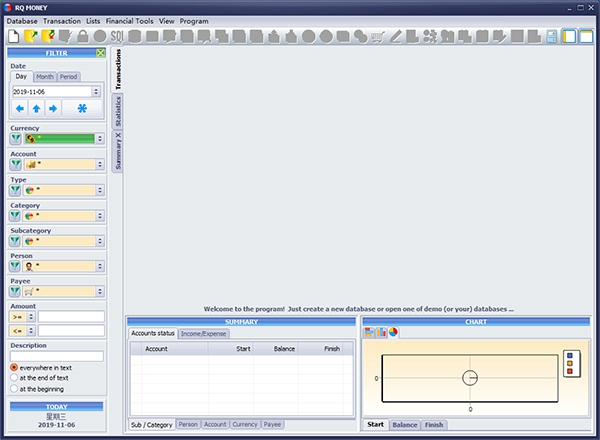Switch to the Month date tab
Screen dimensions: 600x440
click(45, 77)
